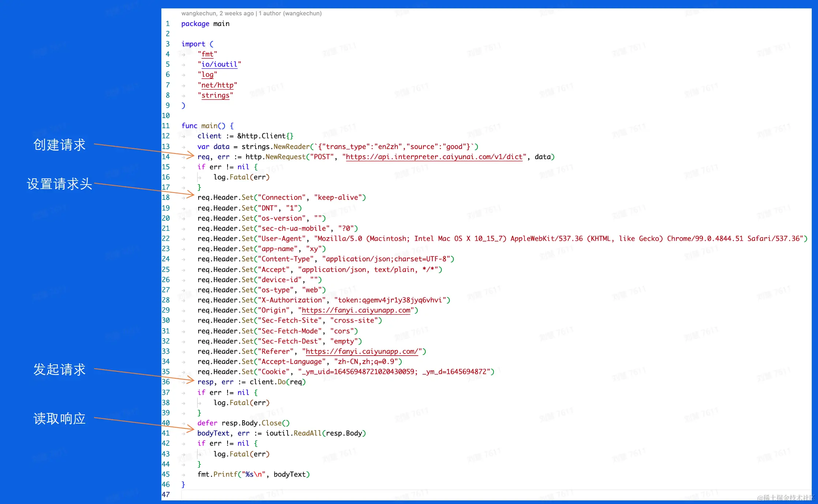
Task: Click the "net/http" import link
Action: point(217,85)
